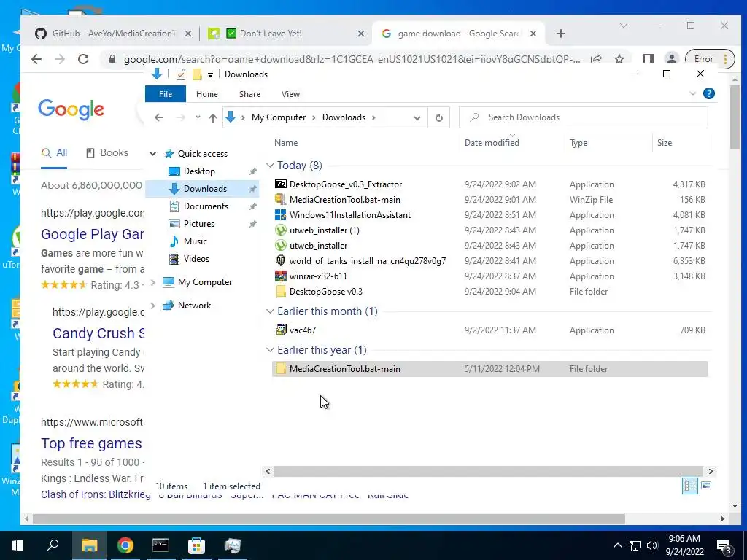Show hidden system tray icons
Viewport: 747px width, 560px height.
point(617,545)
